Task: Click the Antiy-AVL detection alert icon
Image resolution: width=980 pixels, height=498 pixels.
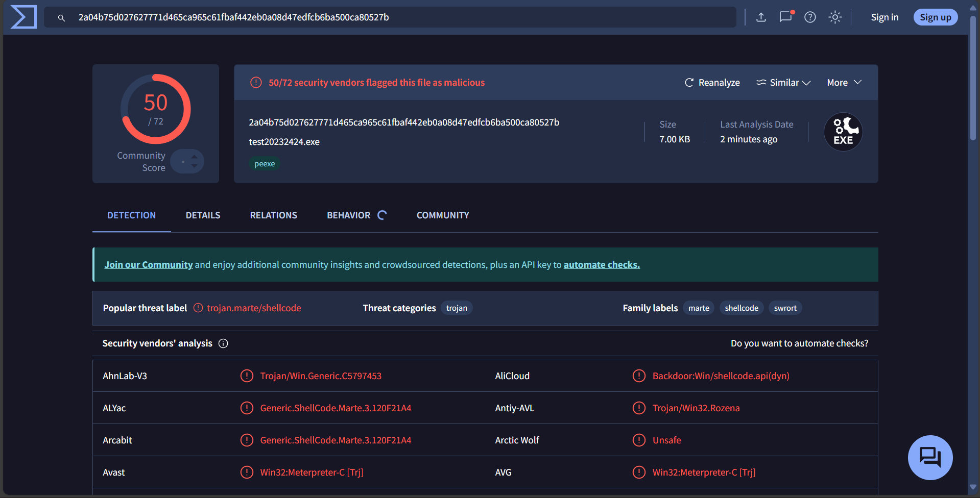Action: [x=639, y=408]
